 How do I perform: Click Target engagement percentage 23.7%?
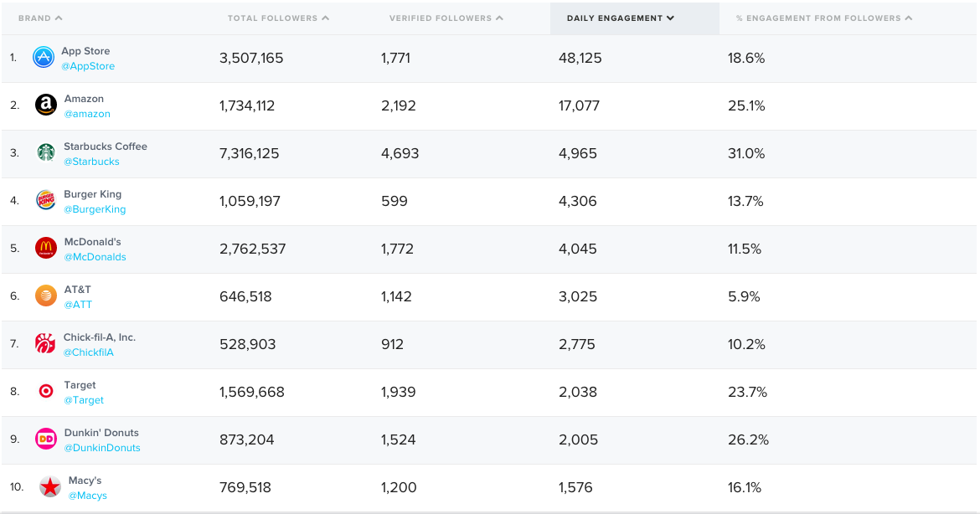pos(747,392)
